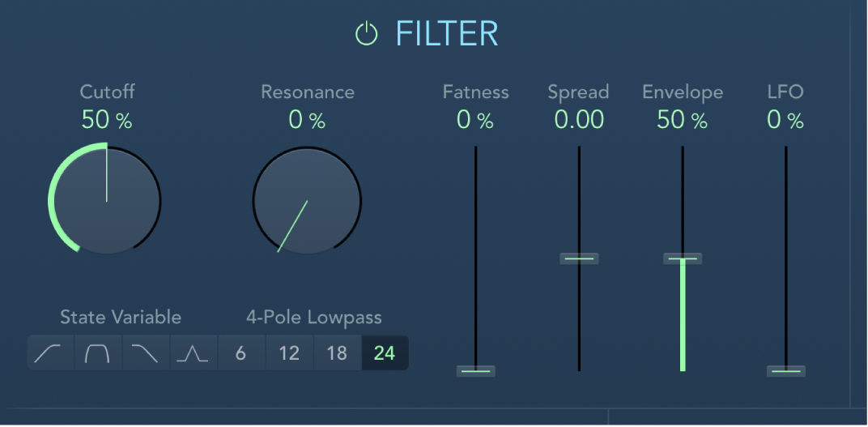Click the Envelope 50 % value field
Viewport: 868px width, 427px height.
(x=683, y=120)
